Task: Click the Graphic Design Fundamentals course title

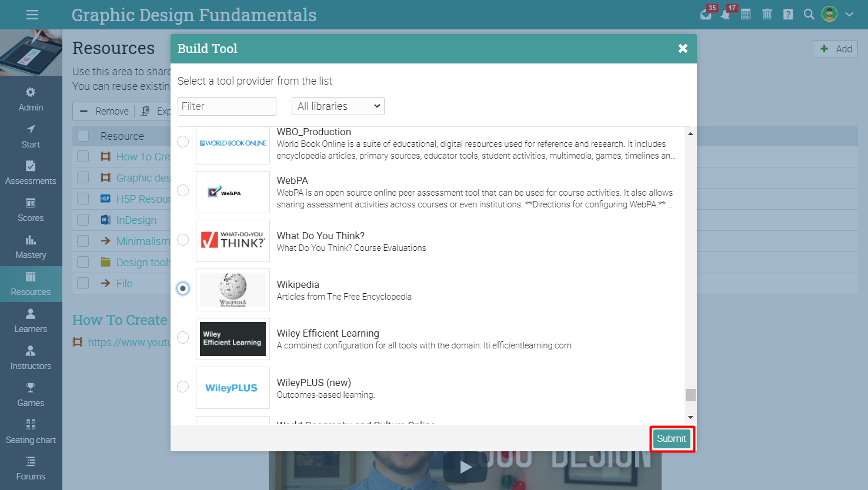Action: pos(194,15)
